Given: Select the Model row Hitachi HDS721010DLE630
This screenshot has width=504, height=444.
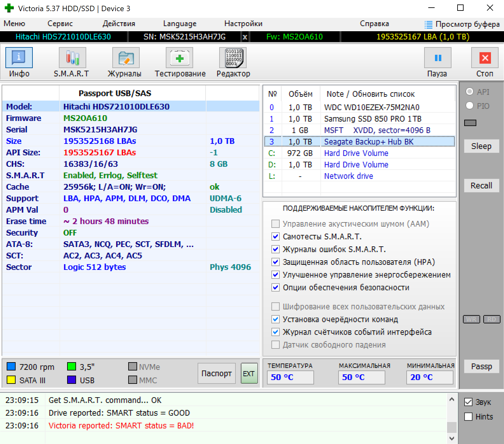Looking at the screenshot, I should click(x=131, y=107).
